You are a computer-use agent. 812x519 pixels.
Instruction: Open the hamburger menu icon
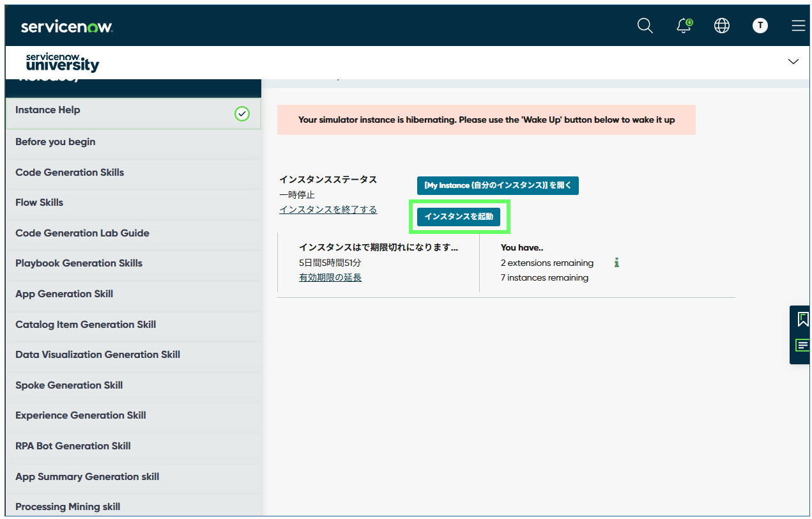(798, 26)
